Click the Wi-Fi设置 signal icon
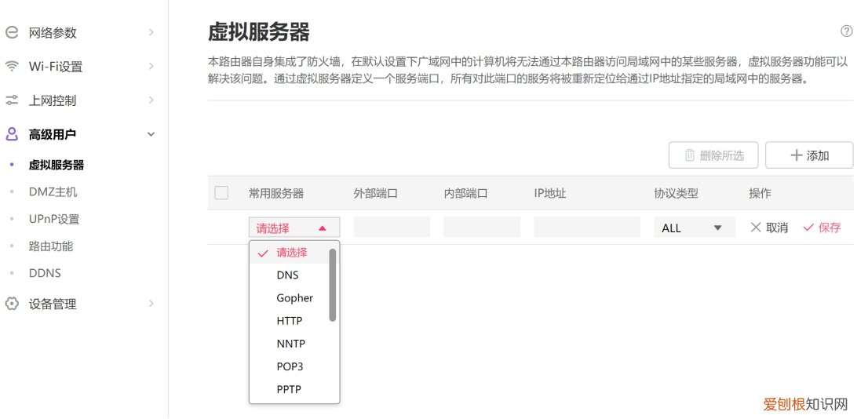 click(x=11, y=67)
